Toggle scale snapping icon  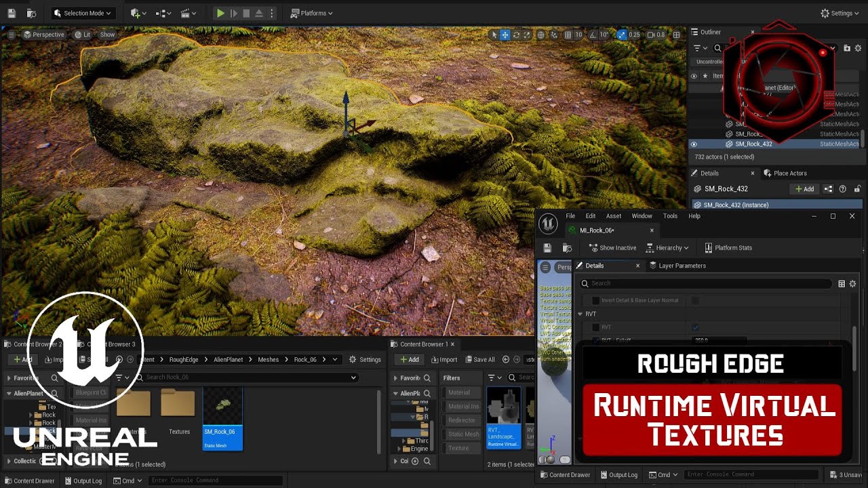pos(621,35)
